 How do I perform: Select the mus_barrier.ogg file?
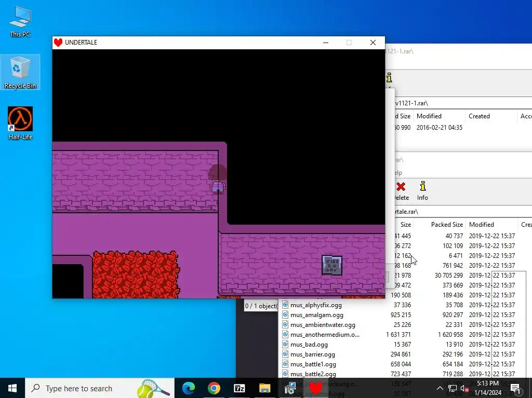pos(312,354)
